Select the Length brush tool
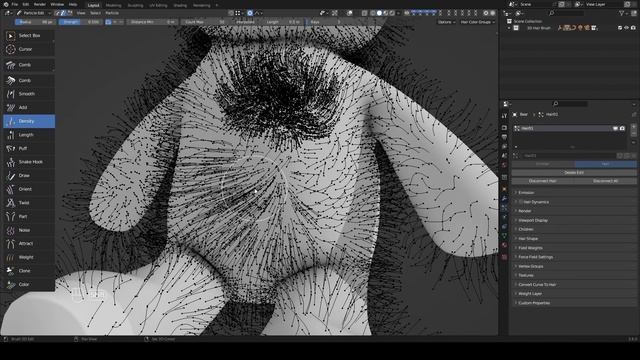The width and height of the screenshot is (640, 360). [29, 135]
